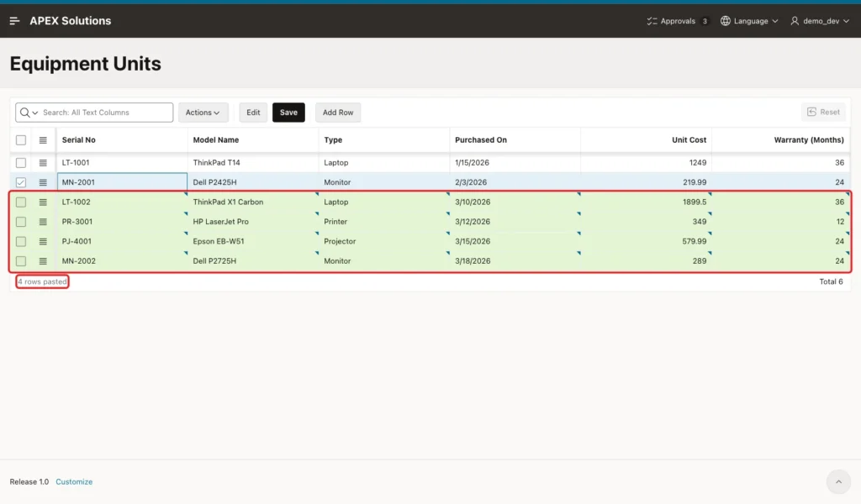The width and height of the screenshot is (861, 504).
Task: Click the Approvals checklist icon
Action: tap(652, 21)
